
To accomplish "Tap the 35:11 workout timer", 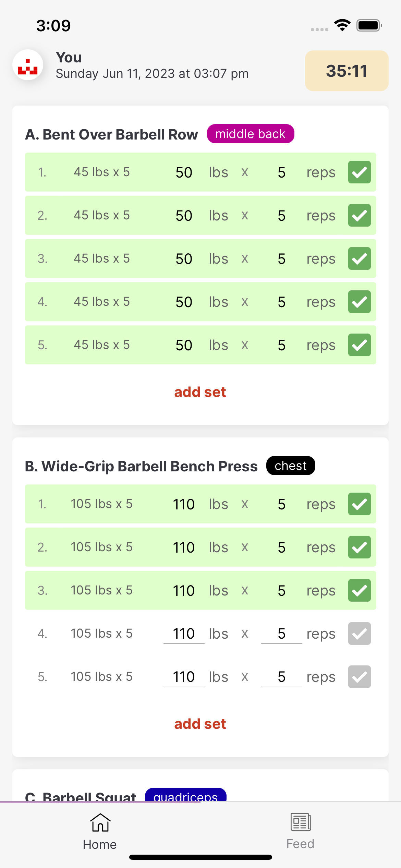I will point(347,71).
